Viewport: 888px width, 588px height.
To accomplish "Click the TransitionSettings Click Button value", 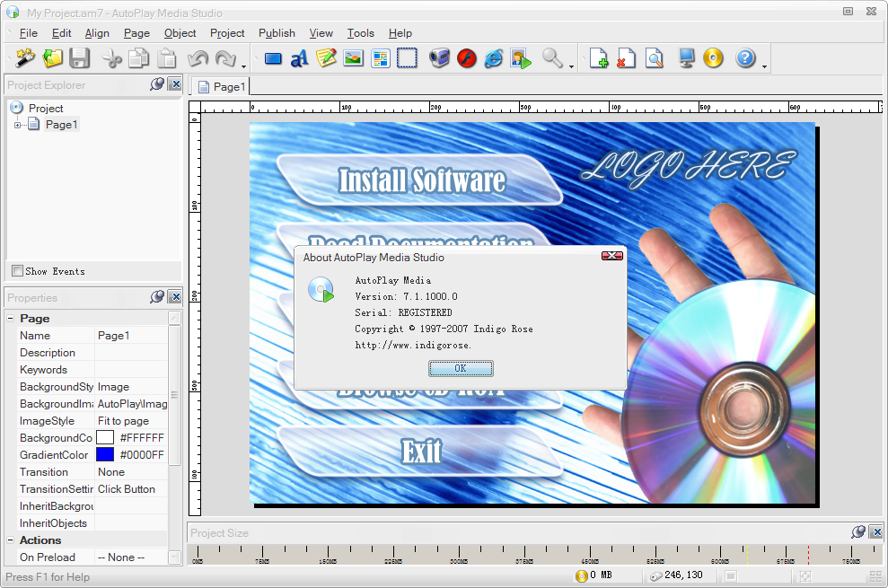I will [x=131, y=489].
